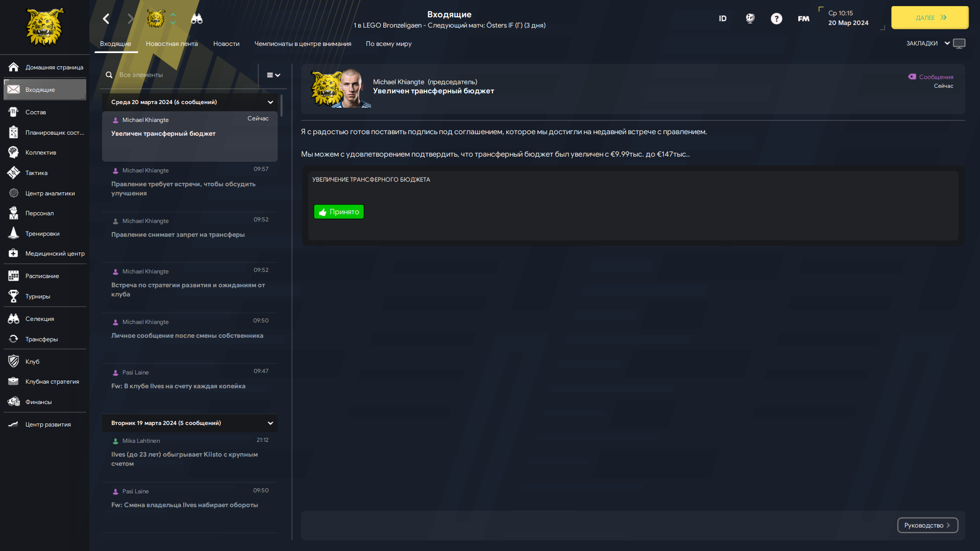Switch to the Новостная лента tab

(171, 44)
